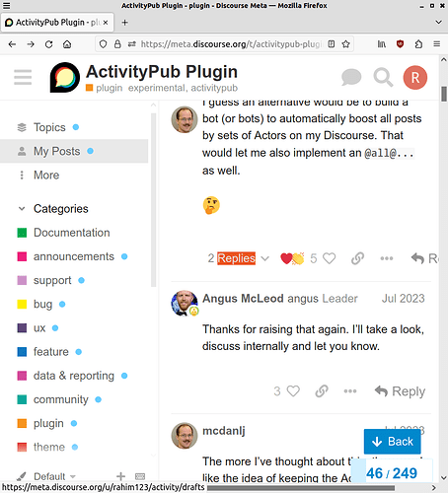Click the ActivityPub Plugin topic title
Viewport: 448px width, 493px height.
[162, 72]
